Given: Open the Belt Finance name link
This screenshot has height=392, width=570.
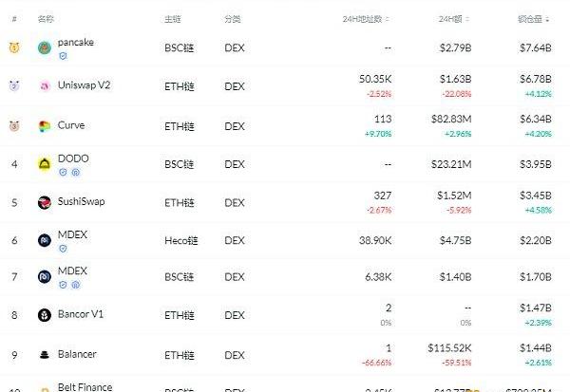Looking at the screenshot, I should pyautogui.click(x=87, y=386).
